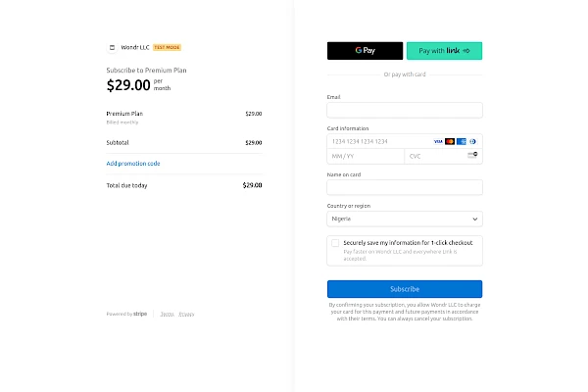Image resolution: width=588 pixels, height=392 pixels.
Task: Click the Mastercard logo
Action: [x=449, y=141]
